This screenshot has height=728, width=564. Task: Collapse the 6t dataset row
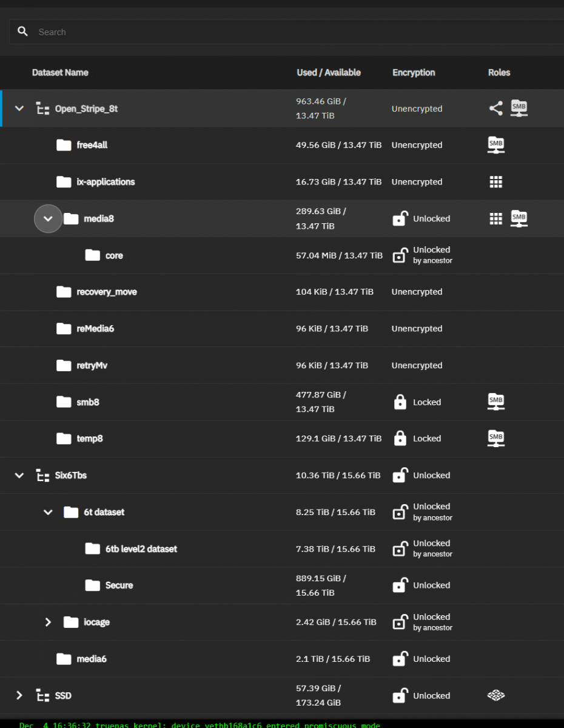49,512
